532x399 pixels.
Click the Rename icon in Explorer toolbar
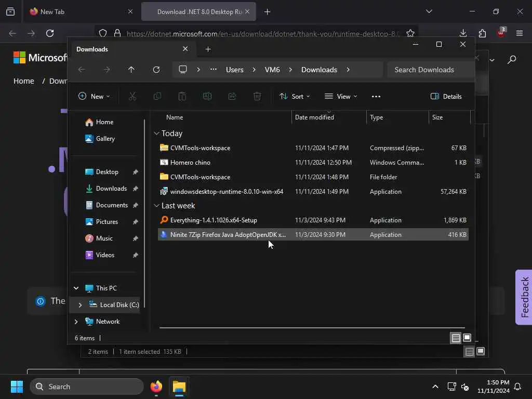click(207, 96)
